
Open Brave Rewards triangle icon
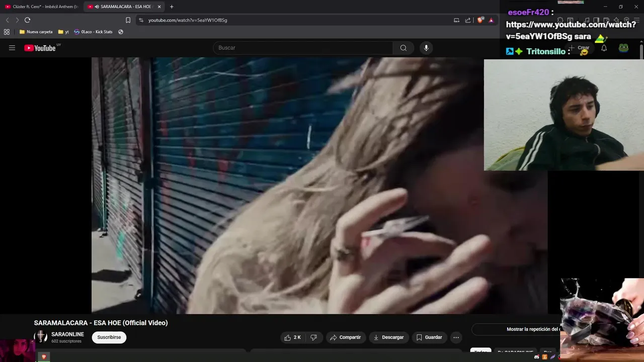(491, 20)
